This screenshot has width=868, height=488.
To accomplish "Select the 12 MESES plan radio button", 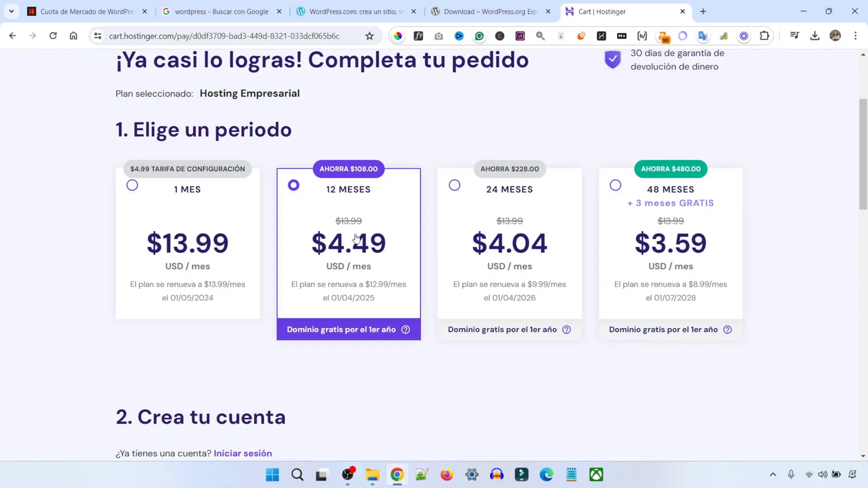I will point(293,185).
